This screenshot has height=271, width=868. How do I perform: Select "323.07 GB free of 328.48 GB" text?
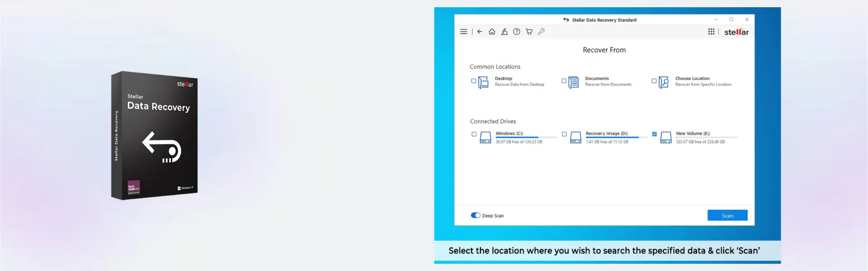pos(700,142)
